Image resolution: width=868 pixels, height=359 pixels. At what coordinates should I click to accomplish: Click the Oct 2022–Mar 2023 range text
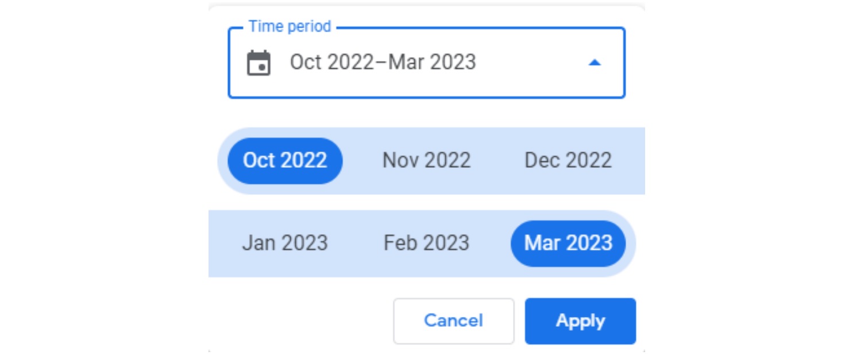(x=383, y=62)
